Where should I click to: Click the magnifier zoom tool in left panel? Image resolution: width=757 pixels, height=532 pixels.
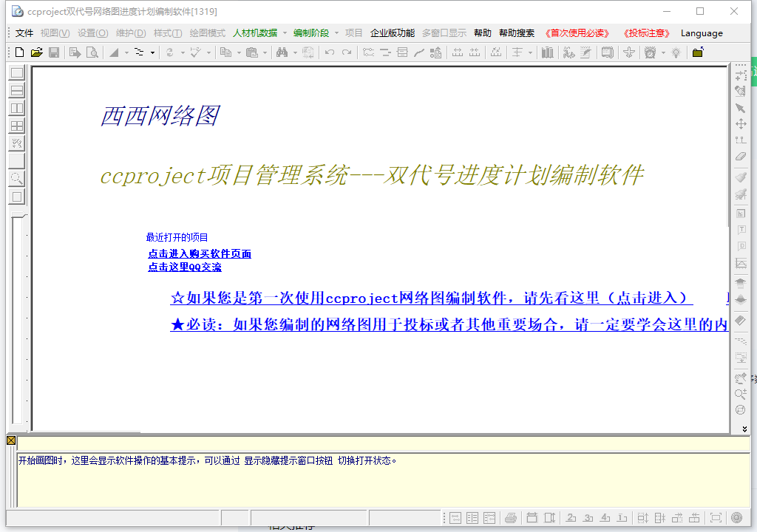click(16, 179)
